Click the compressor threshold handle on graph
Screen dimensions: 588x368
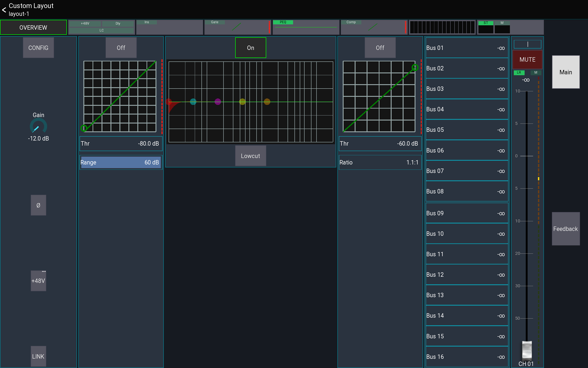point(415,67)
